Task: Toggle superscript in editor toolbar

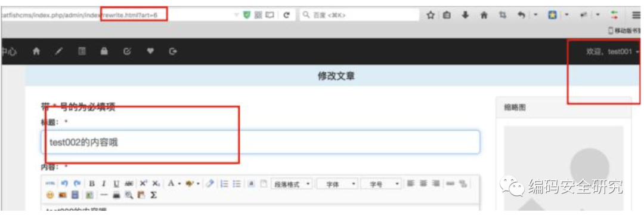Action: coord(143,183)
